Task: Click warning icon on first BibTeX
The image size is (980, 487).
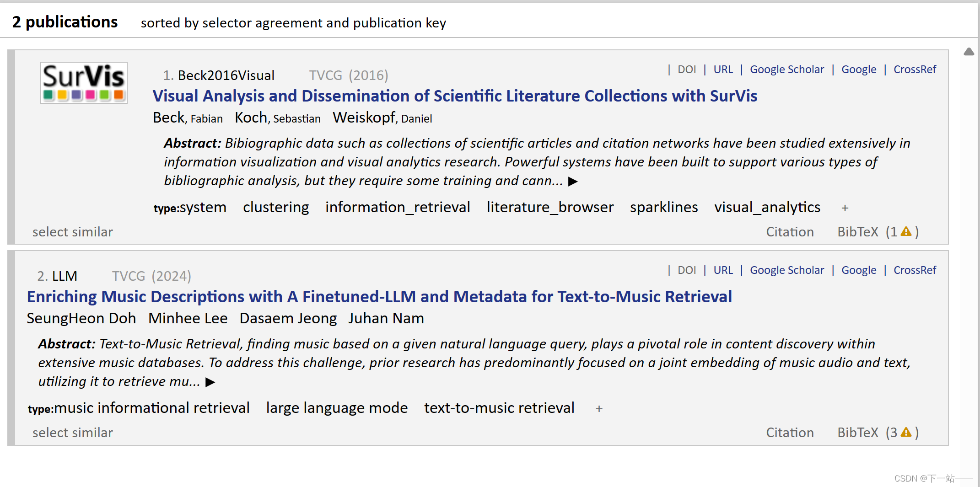Action: pos(906,232)
